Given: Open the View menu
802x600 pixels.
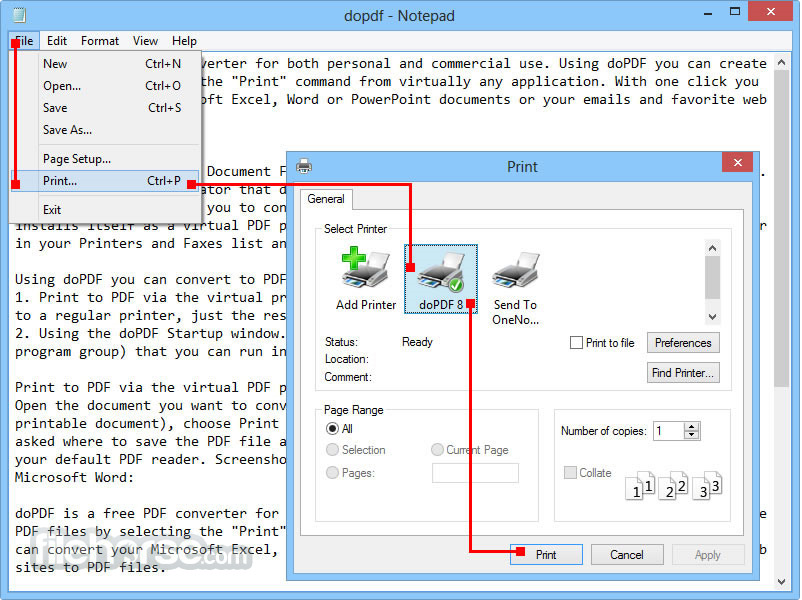Looking at the screenshot, I should point(145,41).
